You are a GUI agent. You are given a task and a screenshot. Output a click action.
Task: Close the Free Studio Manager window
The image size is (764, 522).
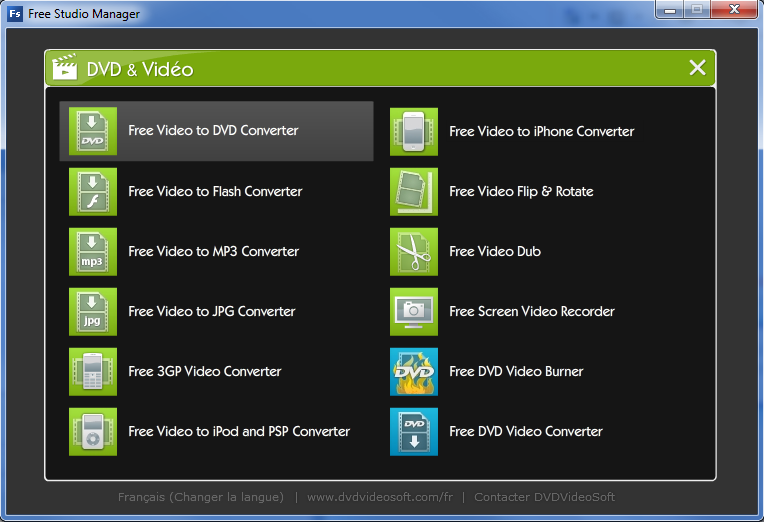point(734,10)
